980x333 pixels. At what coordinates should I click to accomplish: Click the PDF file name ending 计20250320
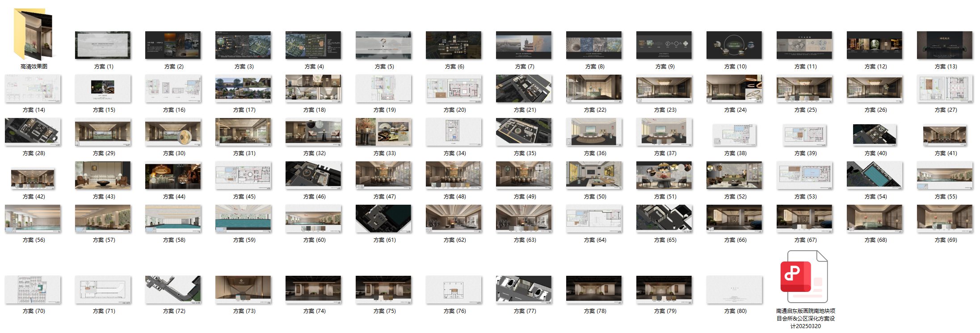coord(805,319)
